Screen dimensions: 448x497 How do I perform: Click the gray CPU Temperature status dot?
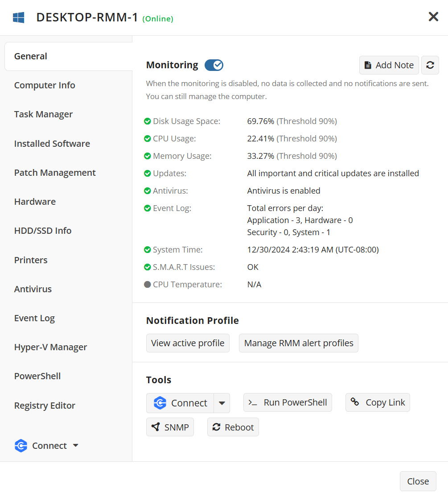(x=148, y=285)
